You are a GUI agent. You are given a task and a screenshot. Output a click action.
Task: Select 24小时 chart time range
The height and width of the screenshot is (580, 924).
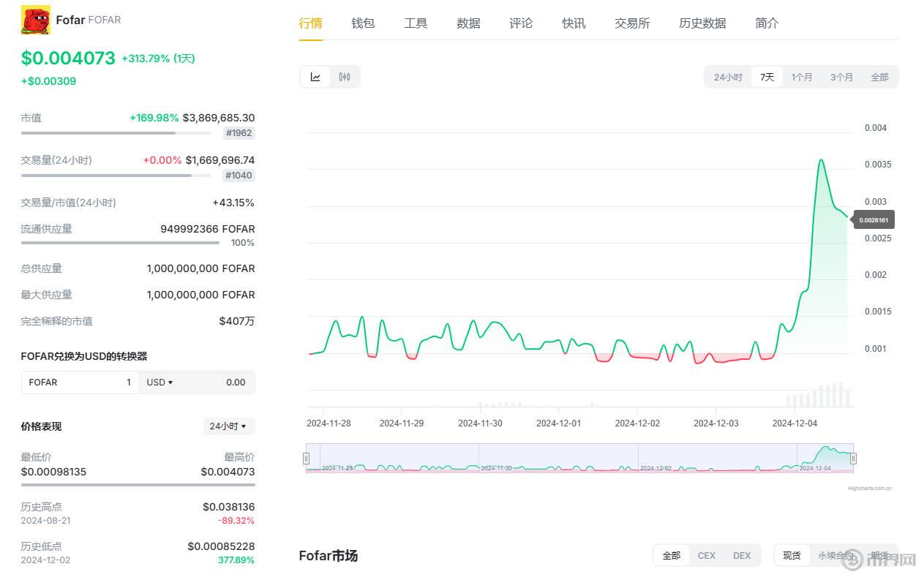[x=728, y=77]
